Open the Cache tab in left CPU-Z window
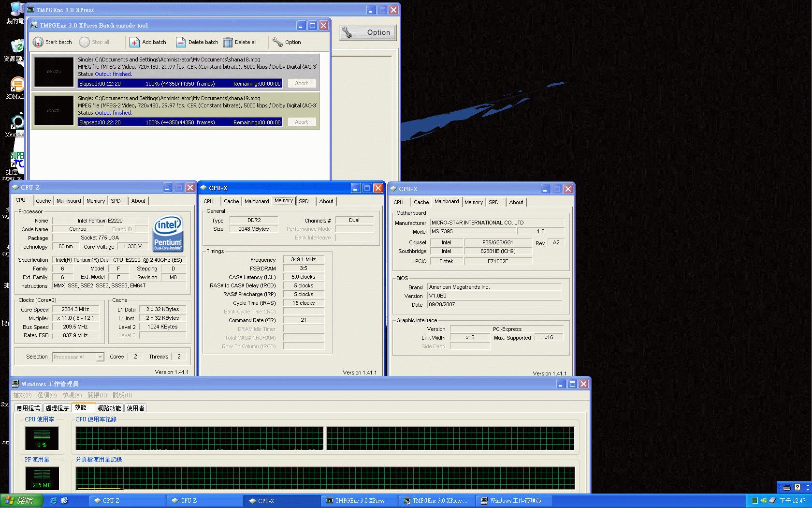Screen dimensions: 812x508 point(43,201)
